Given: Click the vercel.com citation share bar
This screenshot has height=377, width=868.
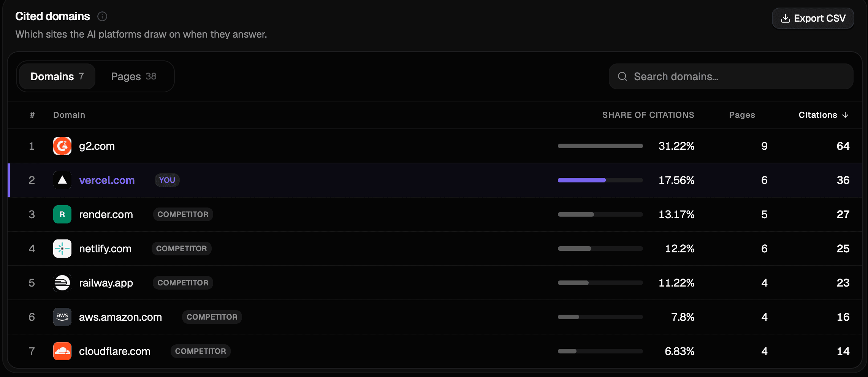Looking at the screenshot, I should 600,180.
